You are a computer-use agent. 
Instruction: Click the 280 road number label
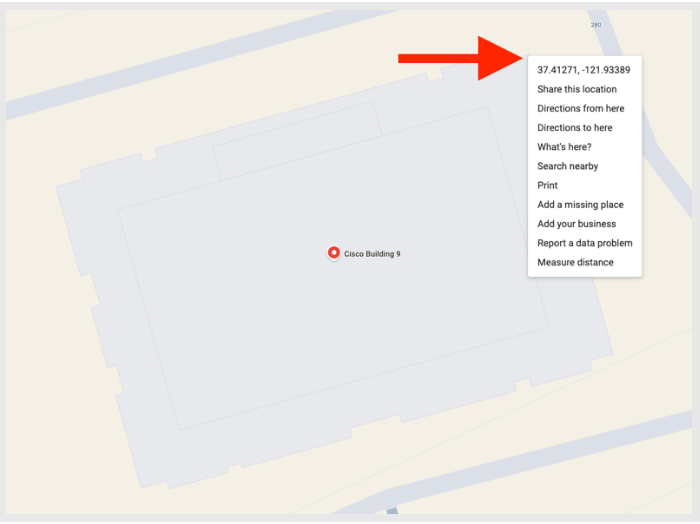click(596, 25)
